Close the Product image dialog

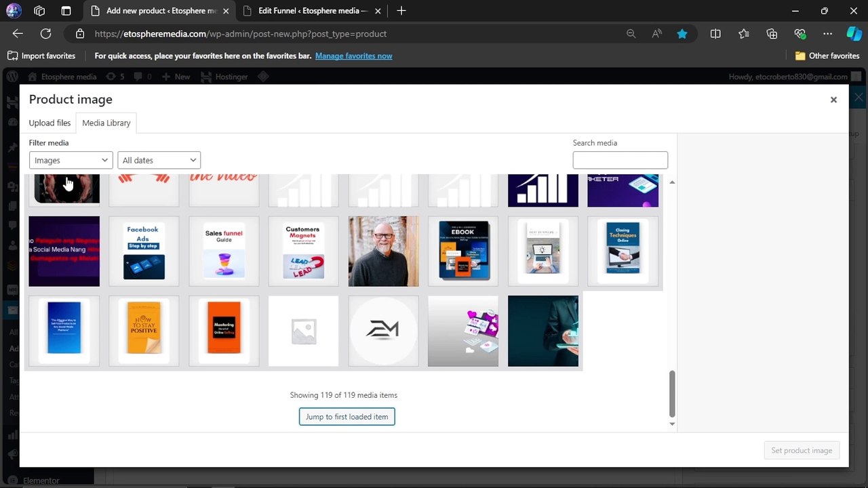tap(833, 100)
